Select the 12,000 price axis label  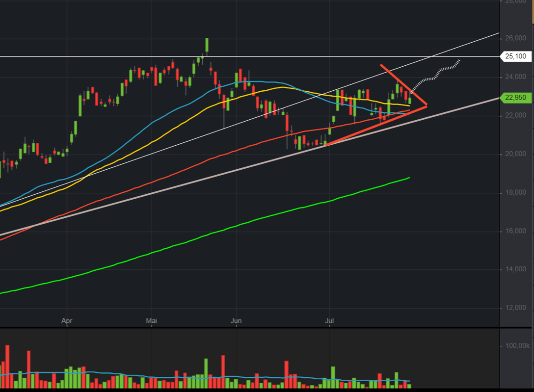click(x=515, y=308)
